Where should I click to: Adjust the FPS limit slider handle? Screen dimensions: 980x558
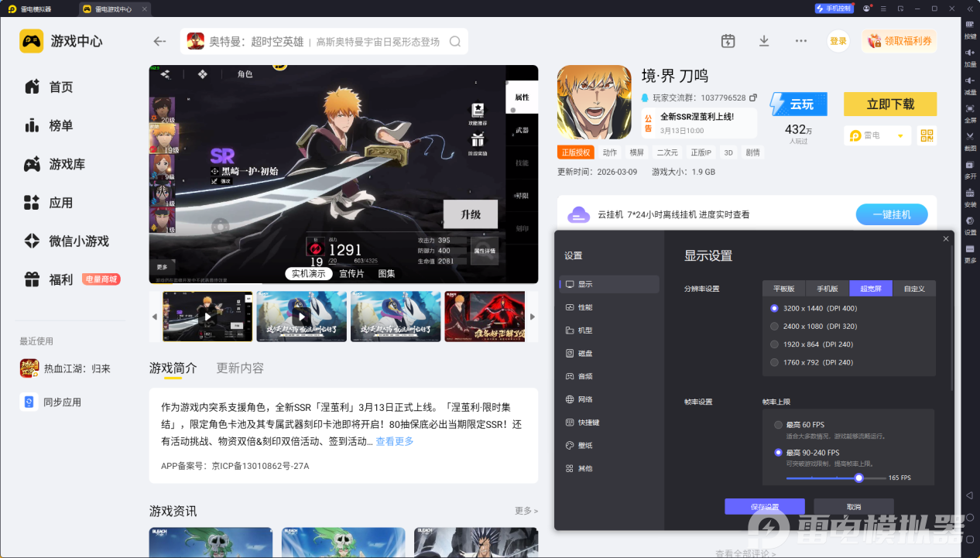click(x=858, y=478)
